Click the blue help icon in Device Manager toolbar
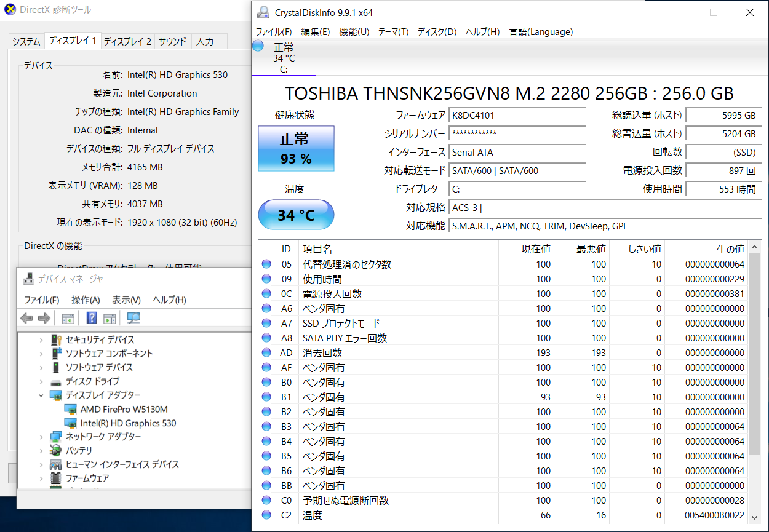Image resolution: width=769 pixels, height=532 pixels. click(91, 318)
